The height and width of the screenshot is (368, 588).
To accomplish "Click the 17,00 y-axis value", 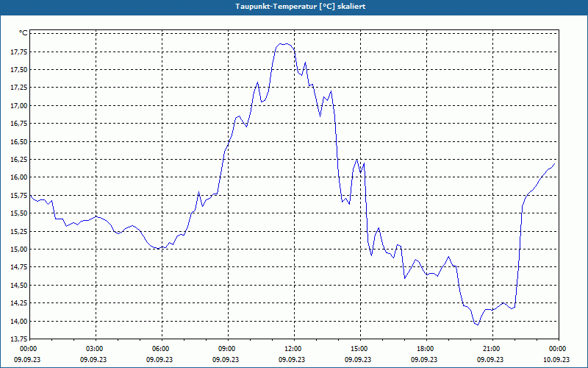I will coord(19,106).
